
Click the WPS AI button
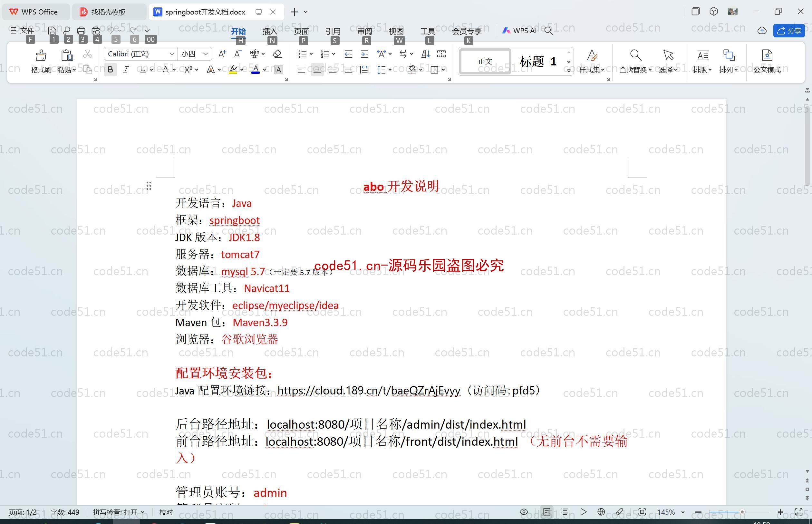(x=520, y=31)
